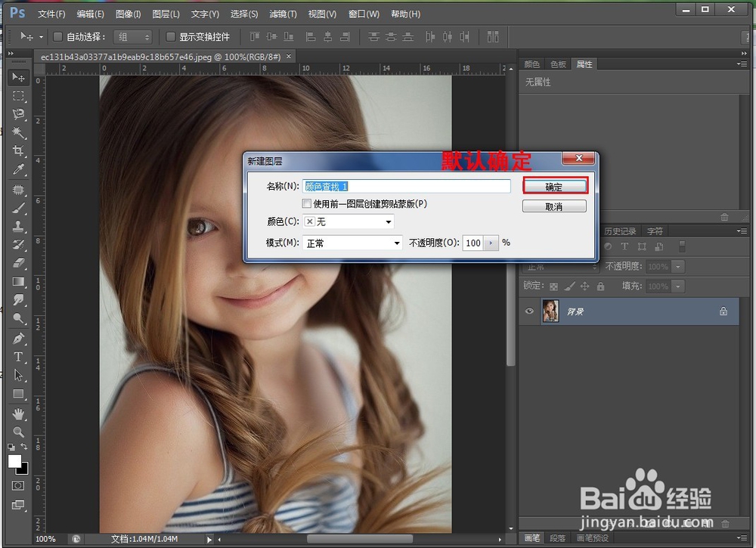Screen dimensions: 756x548
Task: Toggle lock image pixels brush icon
Action: coord(569,286)
